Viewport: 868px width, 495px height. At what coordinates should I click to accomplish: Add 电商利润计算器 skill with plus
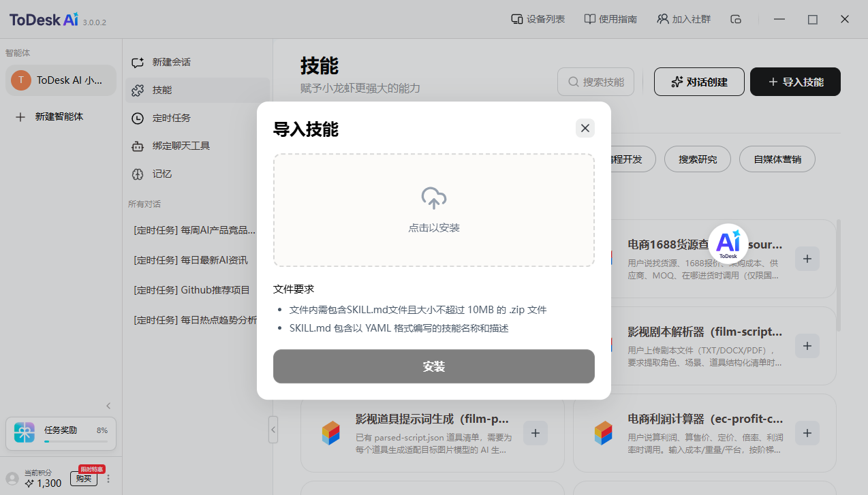pos(807,433)
